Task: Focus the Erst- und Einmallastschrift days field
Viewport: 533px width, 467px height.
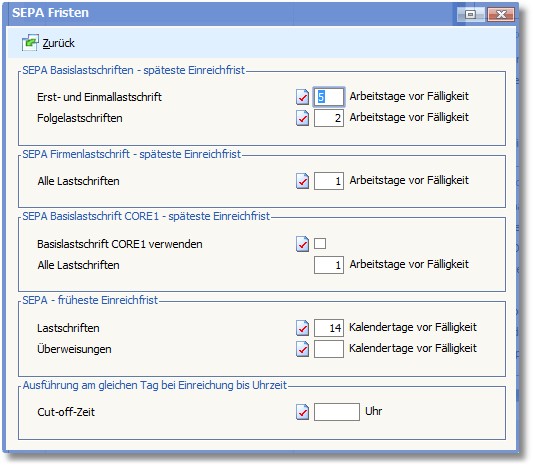Action: click(x=329, y=97)
